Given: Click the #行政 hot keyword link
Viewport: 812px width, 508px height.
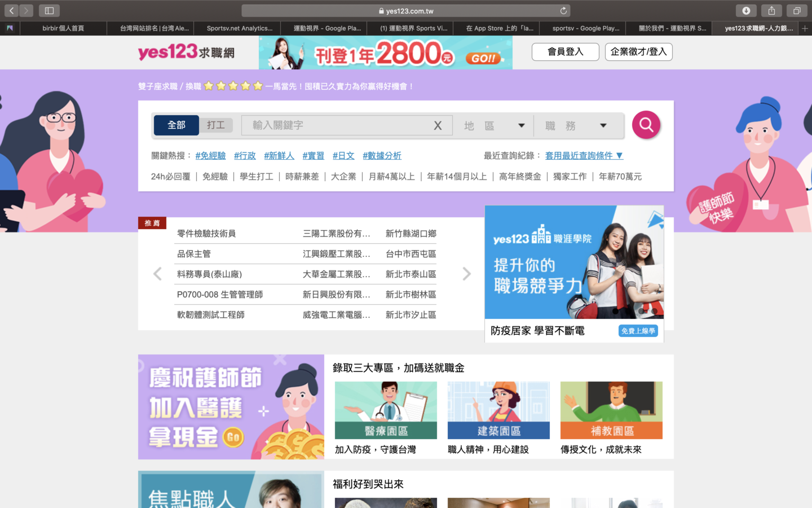Looking at the screenshot, I should point(245,156).
